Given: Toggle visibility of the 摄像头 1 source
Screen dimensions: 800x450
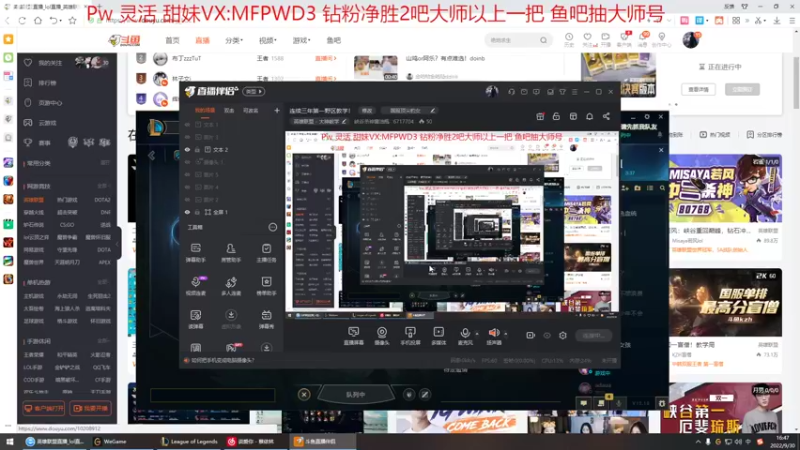Looking at the screenshot, I should [187, 162].
